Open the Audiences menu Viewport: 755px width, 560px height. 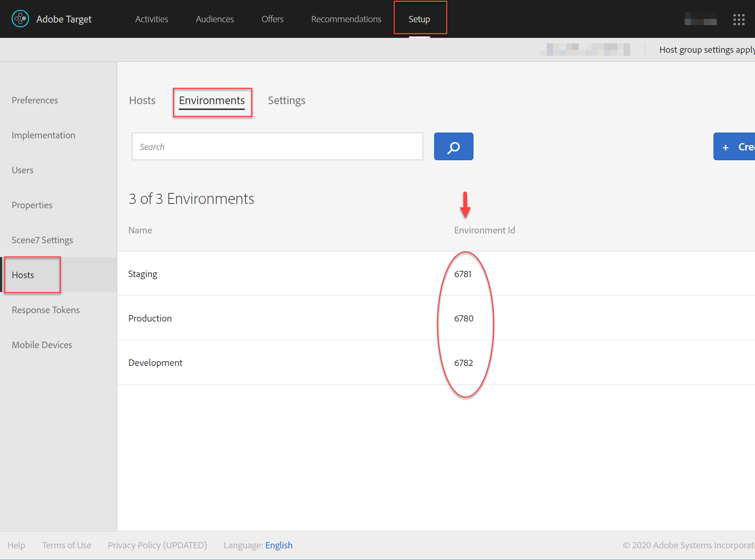(x=215, y=19)
